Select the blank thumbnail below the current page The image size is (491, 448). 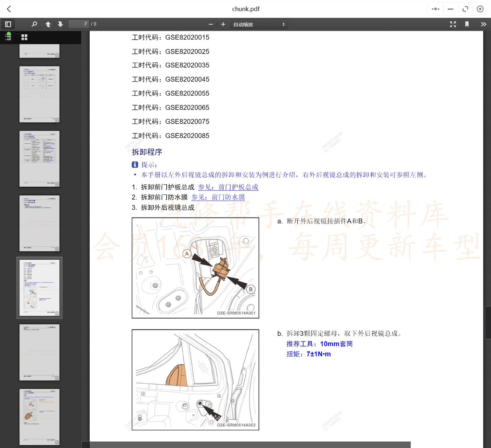point(39,352)
